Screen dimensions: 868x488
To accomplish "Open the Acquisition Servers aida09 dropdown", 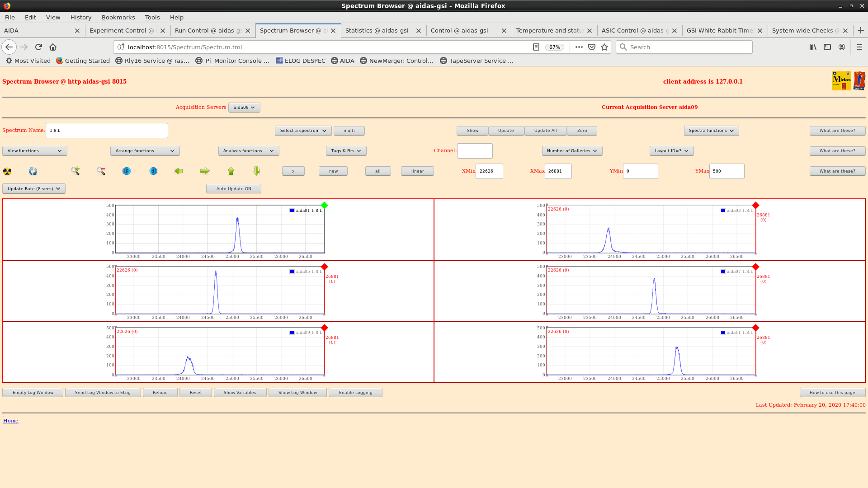I will [x=244, y=108].
